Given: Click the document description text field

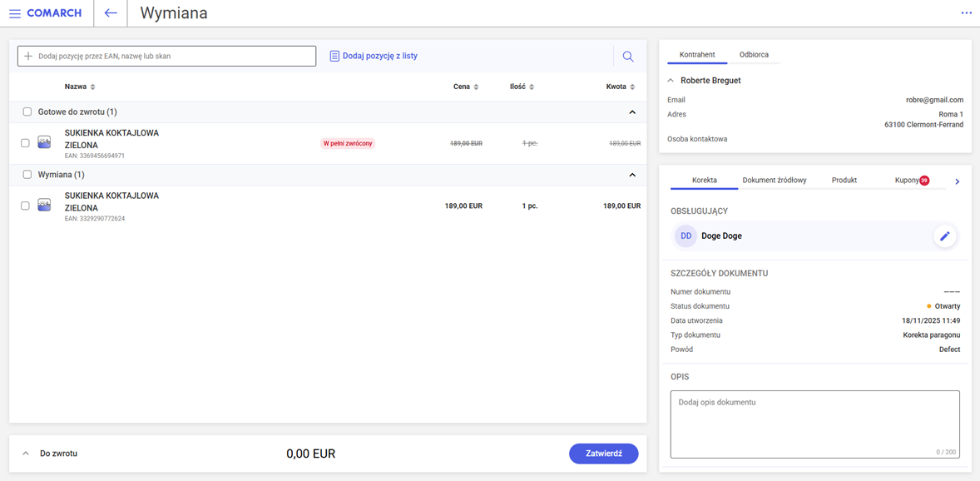Looking at the screenshot, I should [x=814, y=424].
